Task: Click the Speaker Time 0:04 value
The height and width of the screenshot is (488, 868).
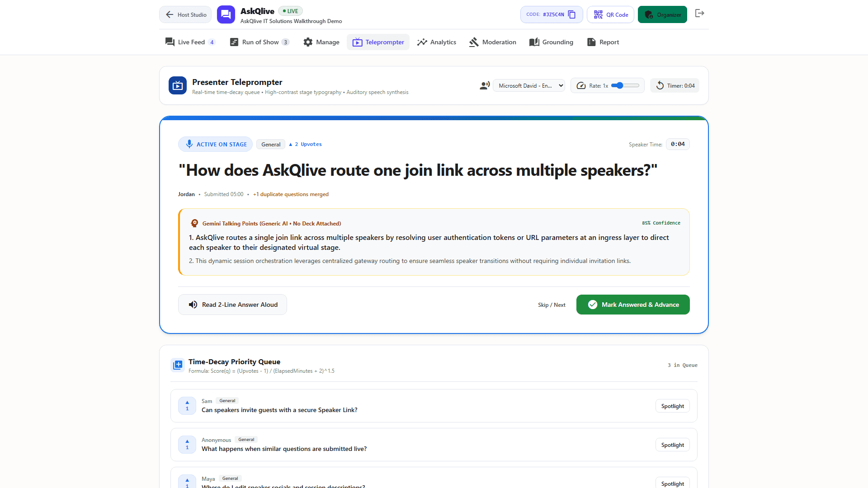Action: (x=678, y=144)
